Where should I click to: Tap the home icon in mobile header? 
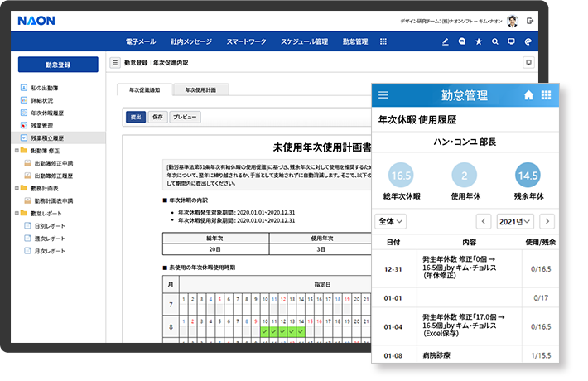tap(528, 95)
